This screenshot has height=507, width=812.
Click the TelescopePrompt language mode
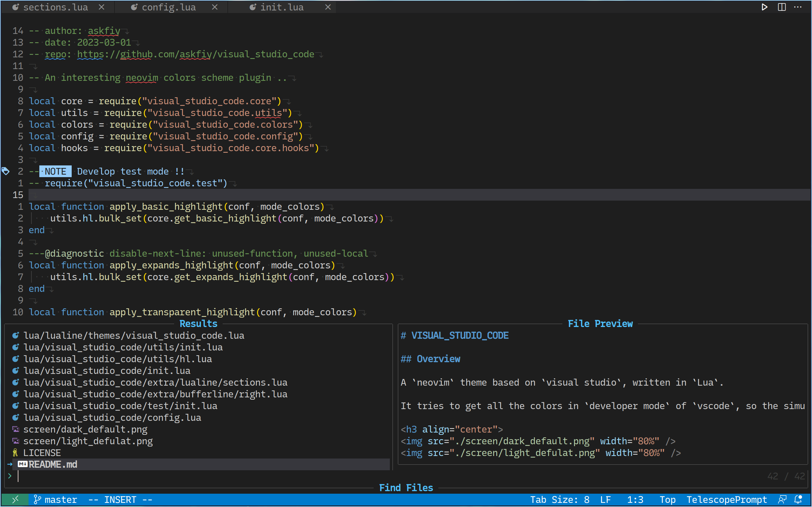726,500
